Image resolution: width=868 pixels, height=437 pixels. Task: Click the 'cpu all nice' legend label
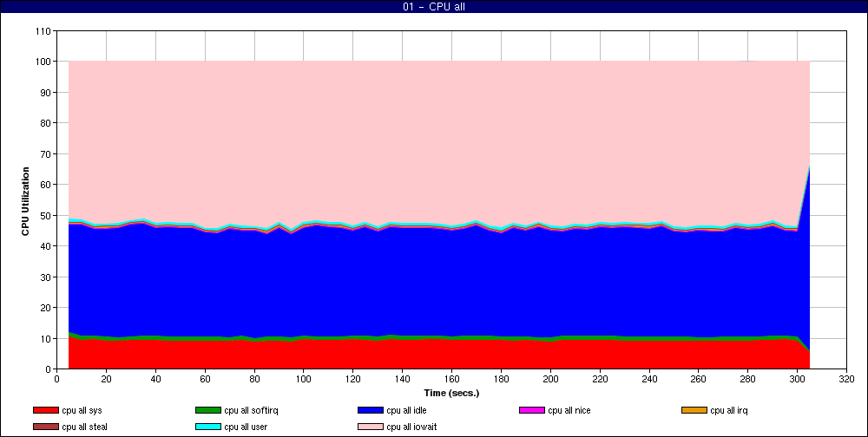pos(569,410)
